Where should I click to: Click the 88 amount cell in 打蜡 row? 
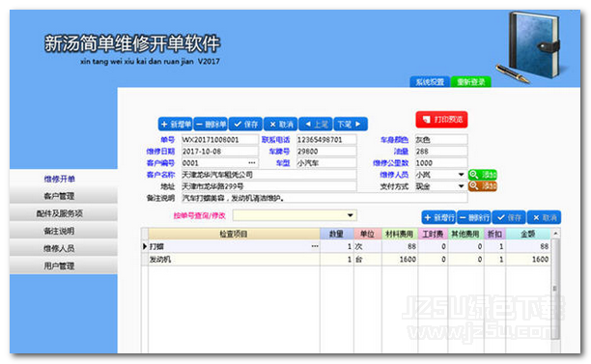click(x=528, y=246)
